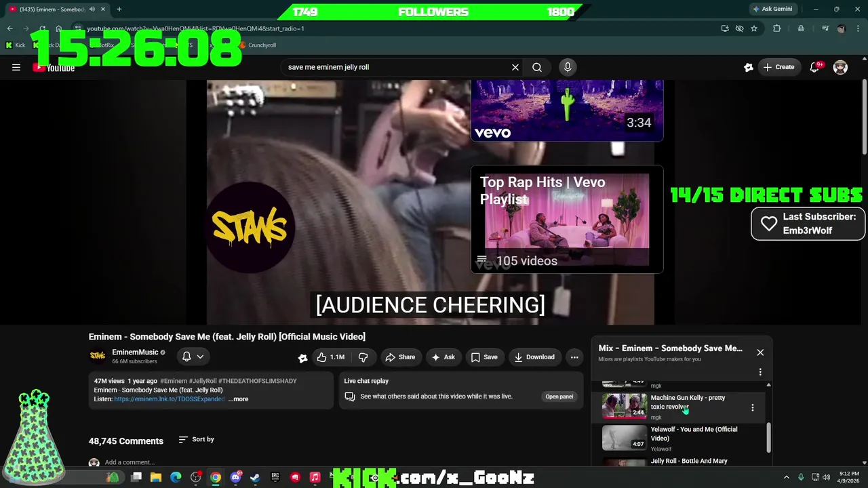Viewport: 868px width, 488px height.
Task: Expand the description with ...more
Action: (238, 399)
